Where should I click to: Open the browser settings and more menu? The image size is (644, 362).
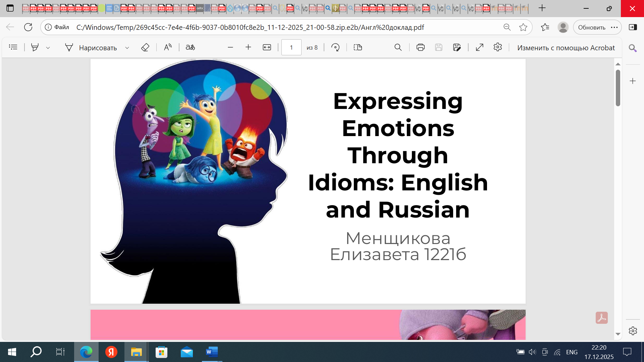point(614,27)
